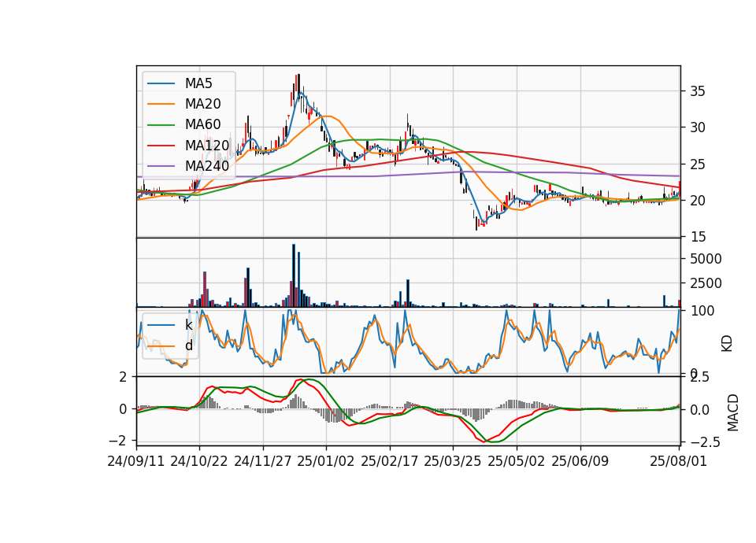Click the blue MA5 legend line sample
This screenshot has height=543, width=756.
coord(161,83)
